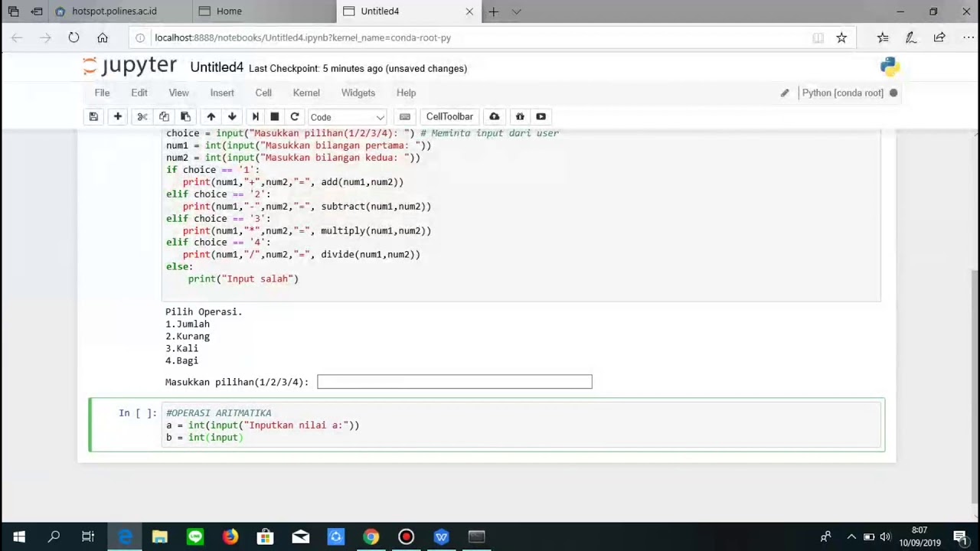Viewport: 980px width, 551px height.
Task: Click the Python [conda root] kernel name
Action: (842, 93)
